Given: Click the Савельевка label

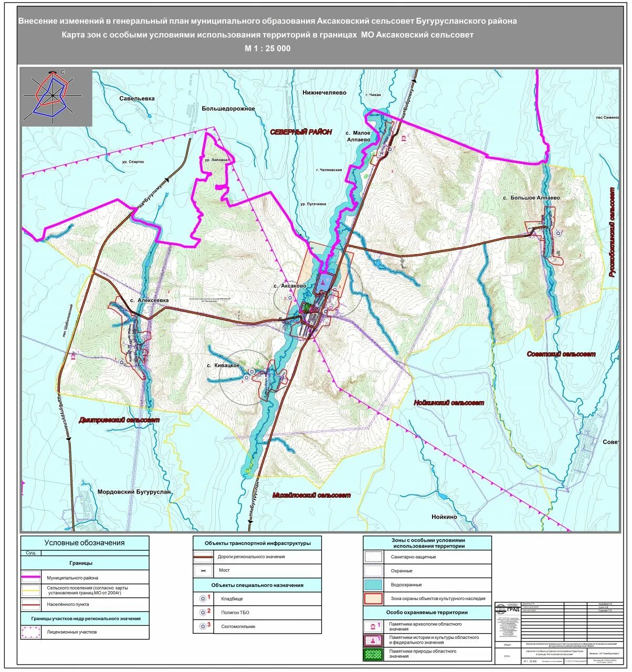Looking at the screenshot, I should click(137, 98).
